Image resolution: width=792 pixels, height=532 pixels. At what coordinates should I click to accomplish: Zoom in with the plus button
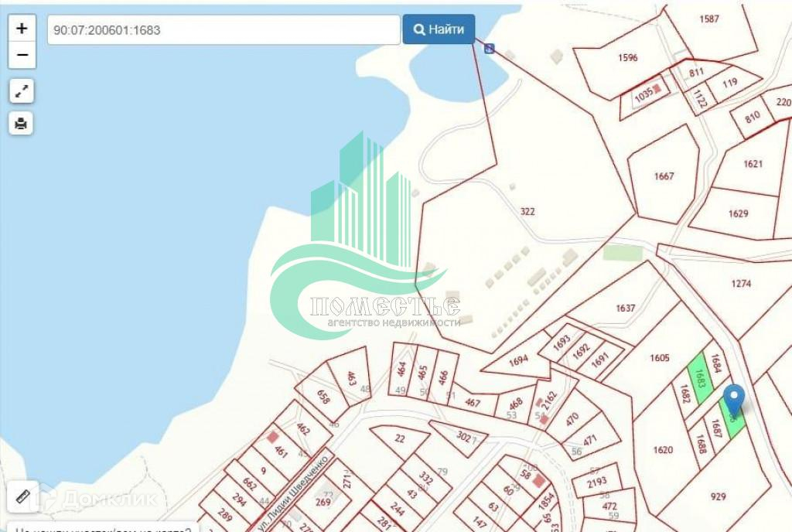[22, 29]
